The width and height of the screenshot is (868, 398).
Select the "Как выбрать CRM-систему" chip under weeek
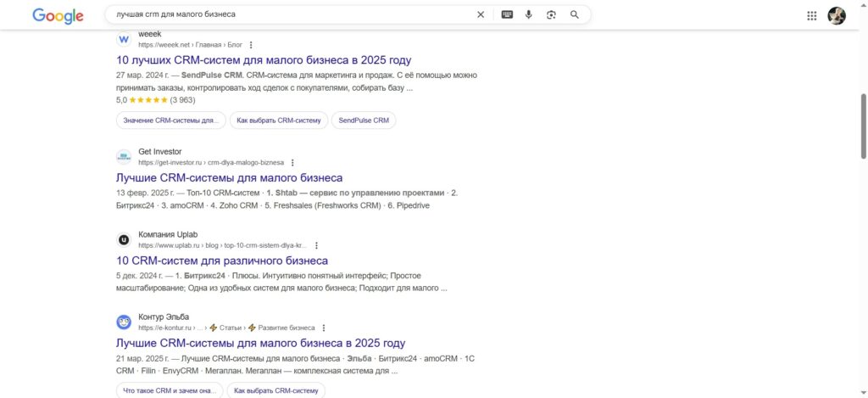click(x=279, y=121)
